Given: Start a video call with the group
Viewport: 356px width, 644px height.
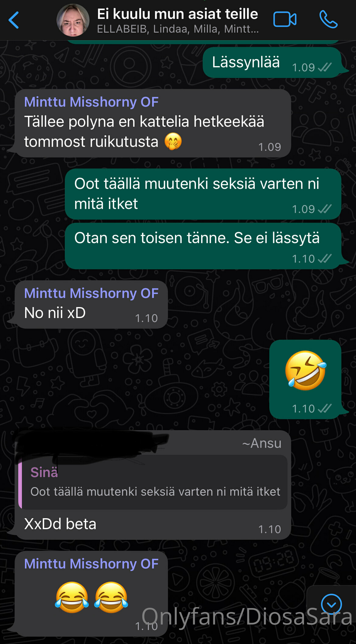Looking at the screenshot, I should pyautogui.click(x=285, y=19).
